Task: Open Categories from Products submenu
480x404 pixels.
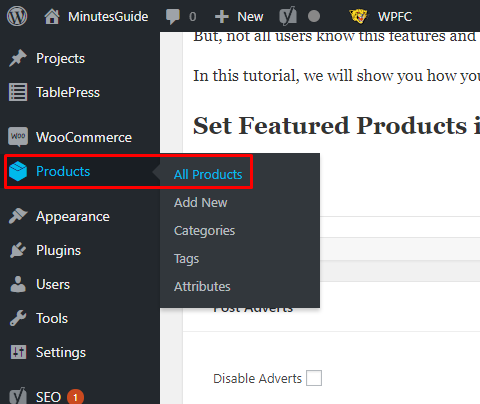Action: (x=204, y=231)
